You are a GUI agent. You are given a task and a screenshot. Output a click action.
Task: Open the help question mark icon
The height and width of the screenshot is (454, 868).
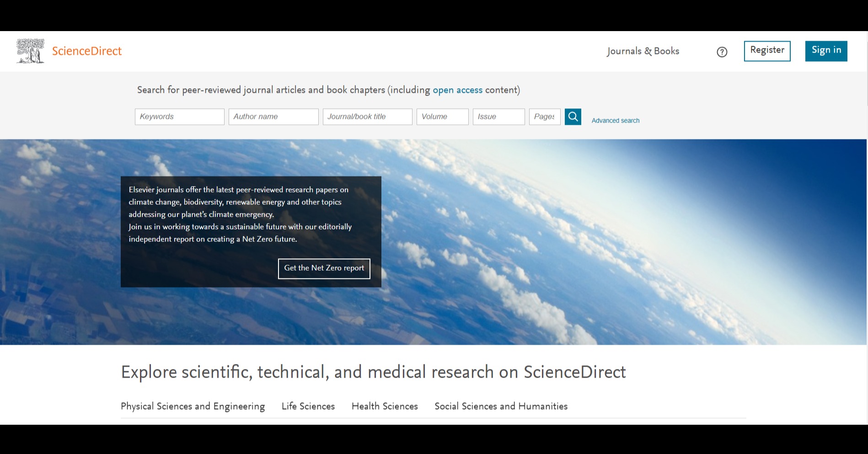(722, 52)
